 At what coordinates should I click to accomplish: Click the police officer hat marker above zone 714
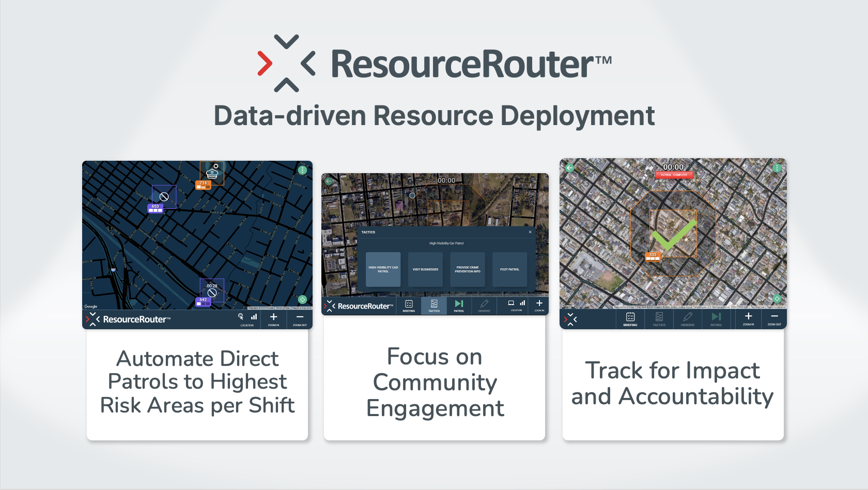212,172
